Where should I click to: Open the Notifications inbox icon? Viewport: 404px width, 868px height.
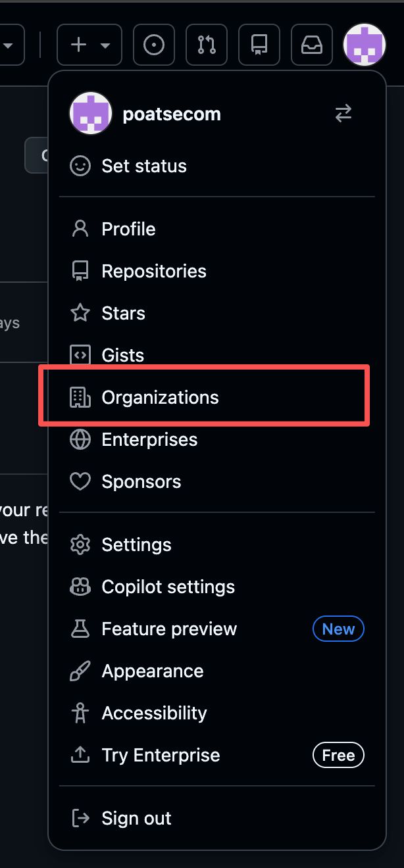(312, 45)
